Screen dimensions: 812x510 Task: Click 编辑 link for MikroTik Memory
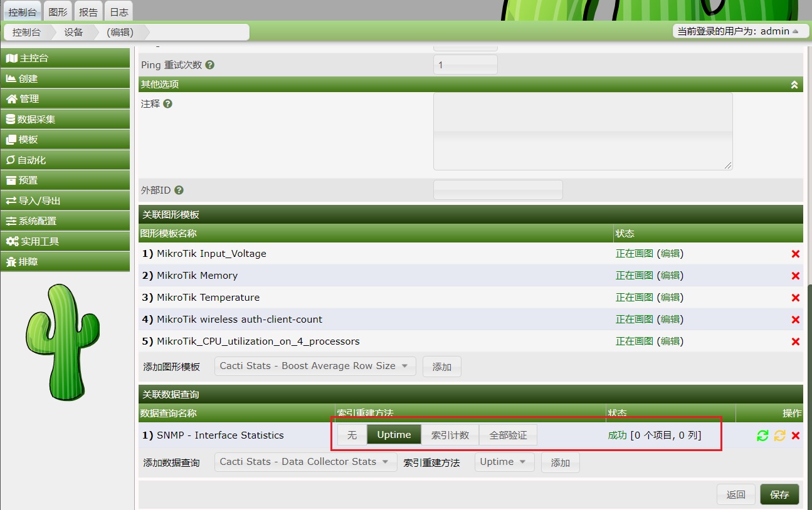pyautogui.click(x=670, y=276)
